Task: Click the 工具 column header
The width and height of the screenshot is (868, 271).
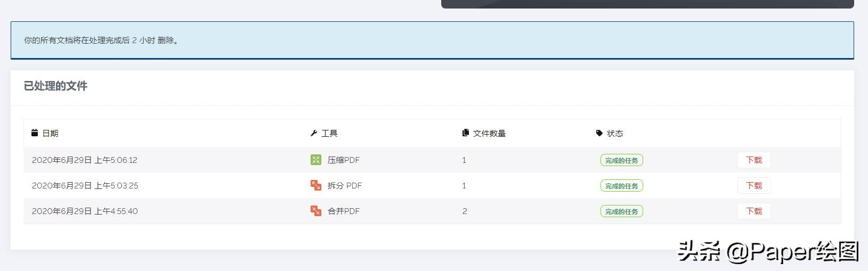Action: coord(329,133)
